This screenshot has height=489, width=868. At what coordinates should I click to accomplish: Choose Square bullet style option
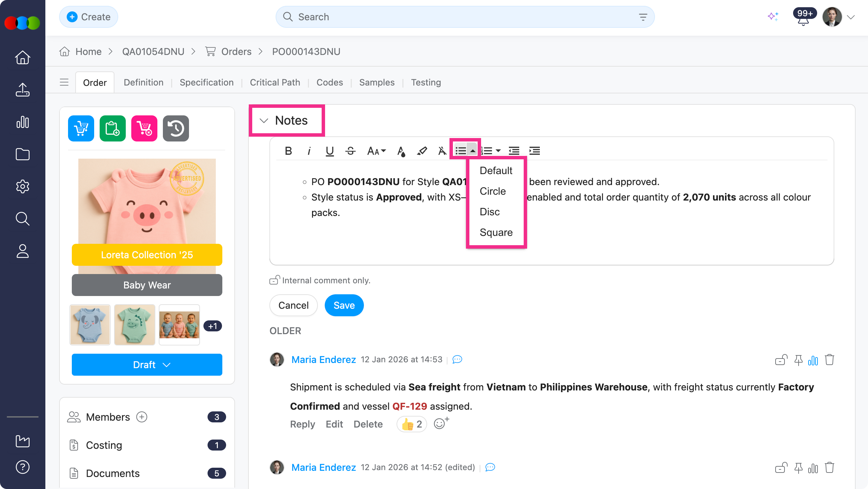496,232
